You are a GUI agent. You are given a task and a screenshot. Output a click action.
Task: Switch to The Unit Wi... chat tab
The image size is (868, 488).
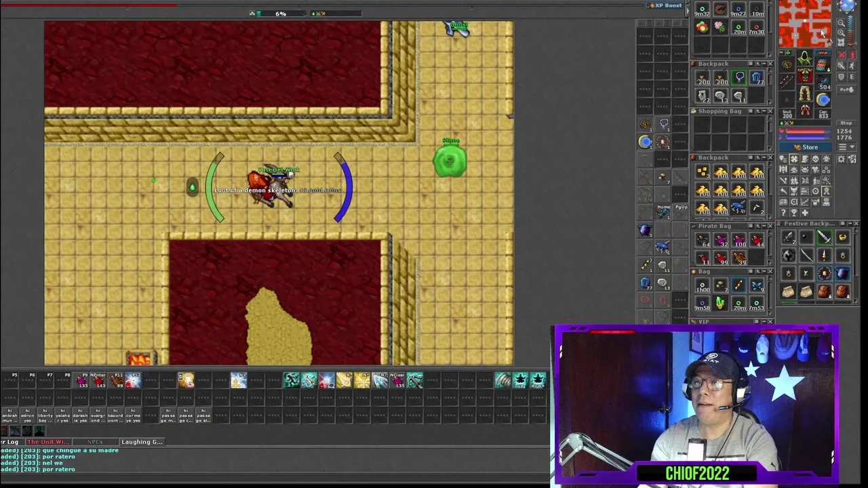(x=47, y=442)
